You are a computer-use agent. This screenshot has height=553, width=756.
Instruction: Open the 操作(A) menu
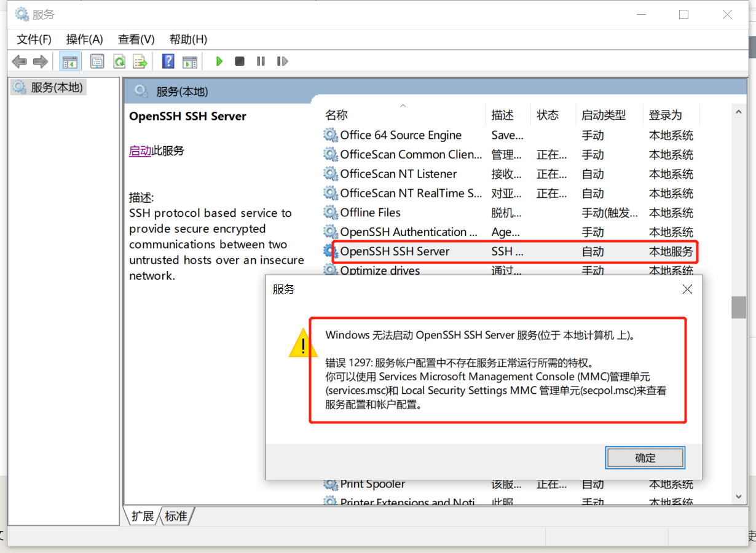84,39
